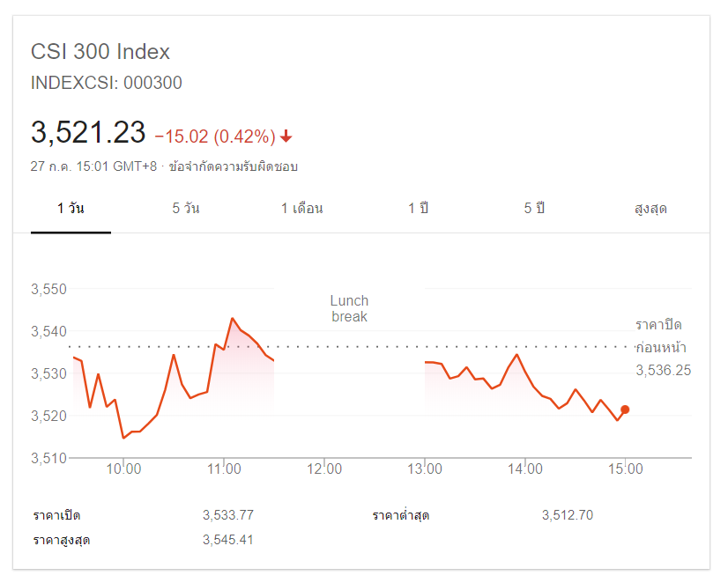
Task: Show the 1 ปี chart range
Action: pyautogui.click(x=418, y=209)
